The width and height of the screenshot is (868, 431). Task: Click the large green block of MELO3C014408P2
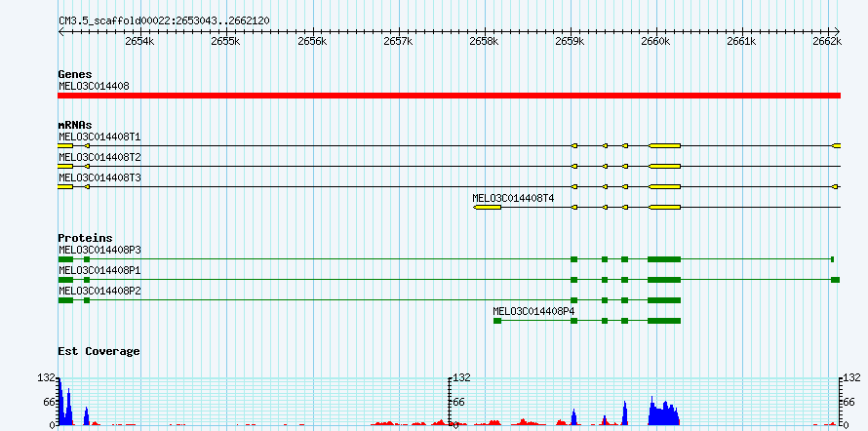tap(664, 300)
